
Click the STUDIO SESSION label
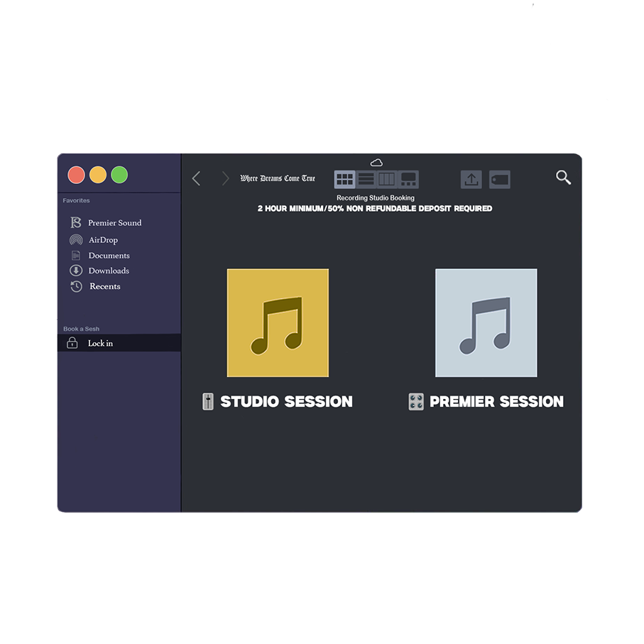click(286, 401)
